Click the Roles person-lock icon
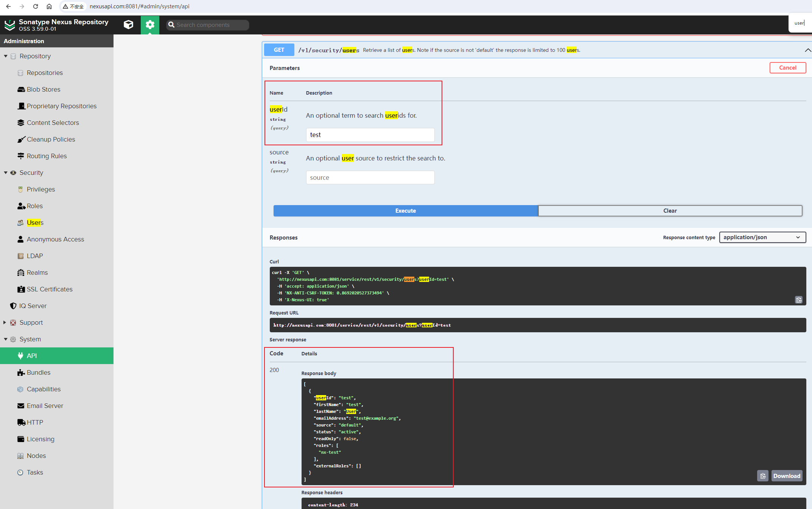812x509 pixels. (x=21, y=206)
